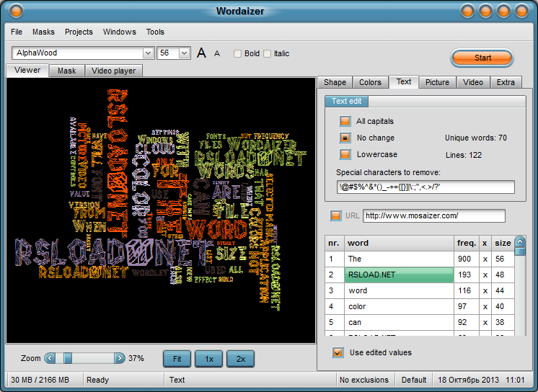
Task: Click the orange orb at title bar left
Action: (16, 11)
